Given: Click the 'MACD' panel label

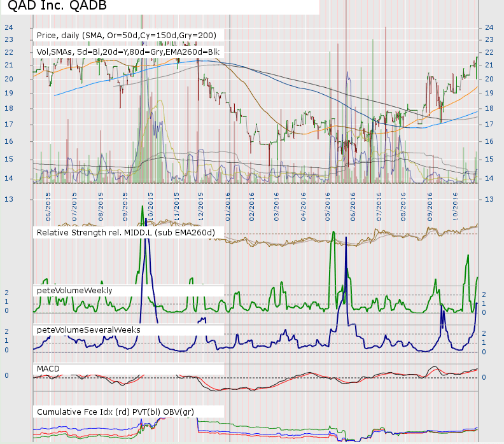Looking at the screenshot, I should [48, 369].
